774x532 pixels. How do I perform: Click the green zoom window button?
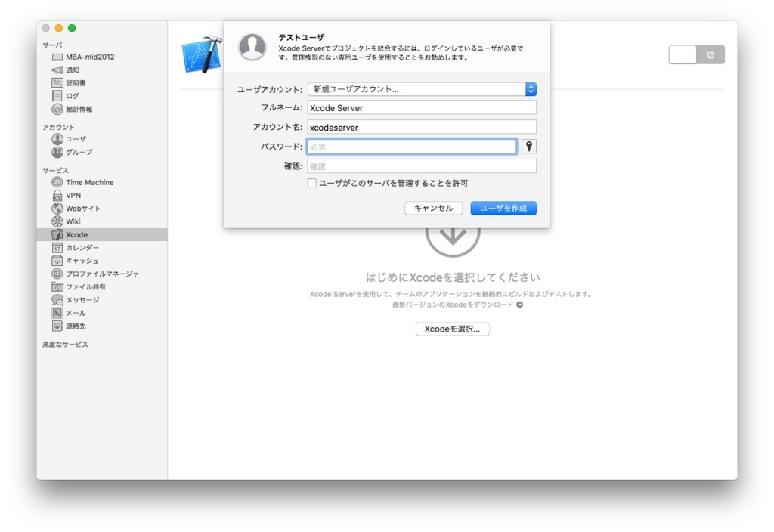tap(72, 28)
